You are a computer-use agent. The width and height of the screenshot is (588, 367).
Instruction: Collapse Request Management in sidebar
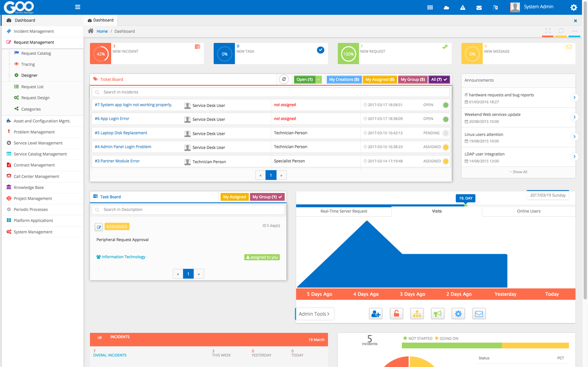click(x=42, y=42)
